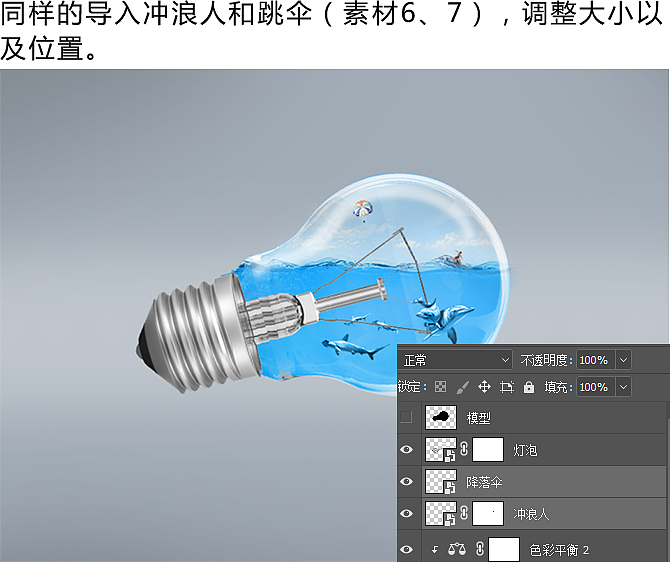Hide the 冲浪人 layer eye icon

(x=406, y=513)
